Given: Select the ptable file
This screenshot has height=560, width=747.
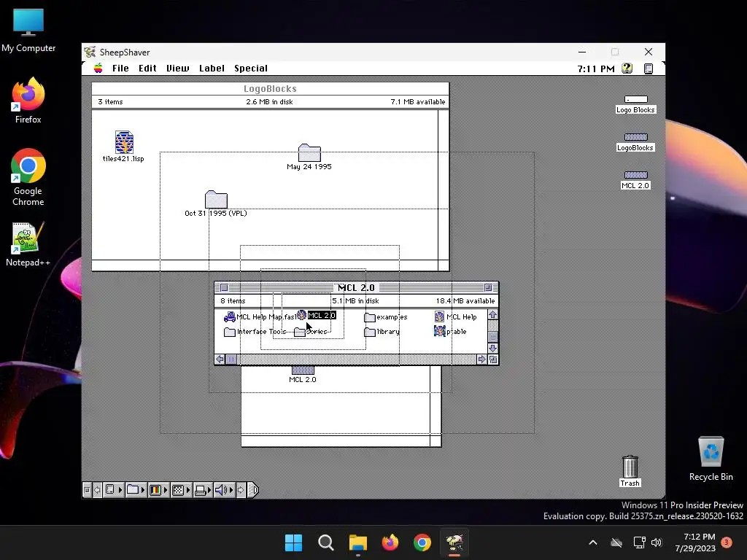Looking at the screenshot, I should 450,331.
